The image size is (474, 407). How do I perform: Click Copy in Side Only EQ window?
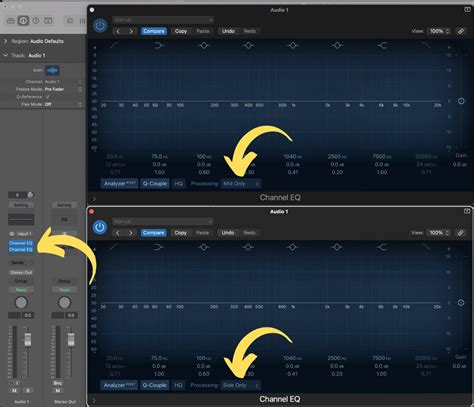pos(181,233)
